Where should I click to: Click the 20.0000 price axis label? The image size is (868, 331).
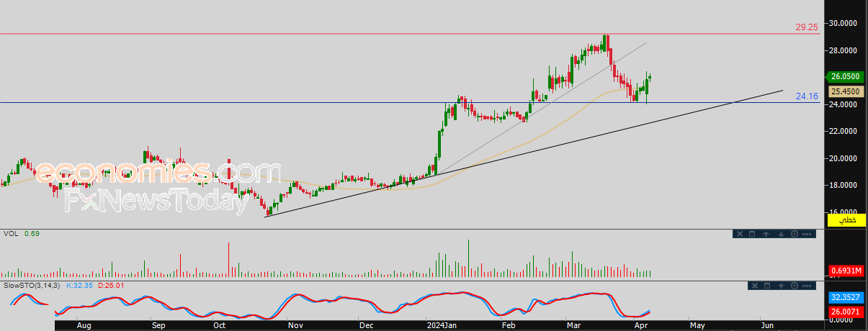(843, 158)
